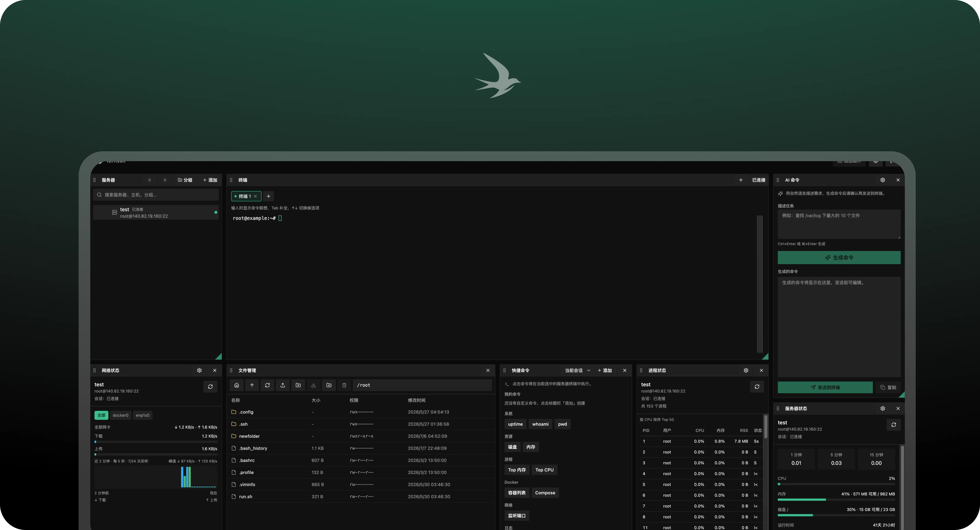
Task: Delete selected item with trash icon
Action: click(x=344, y=385)
